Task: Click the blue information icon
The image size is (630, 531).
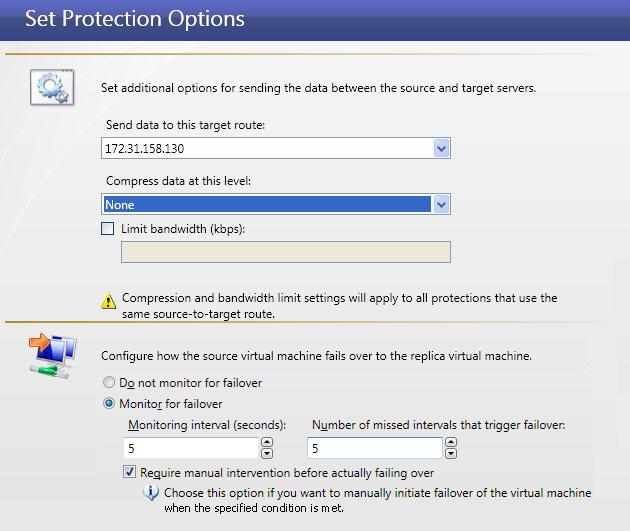Action: click(151, 493)
